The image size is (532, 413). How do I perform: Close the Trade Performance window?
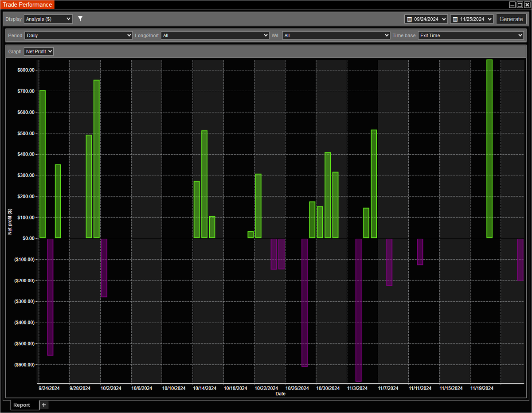coord(527,5)
